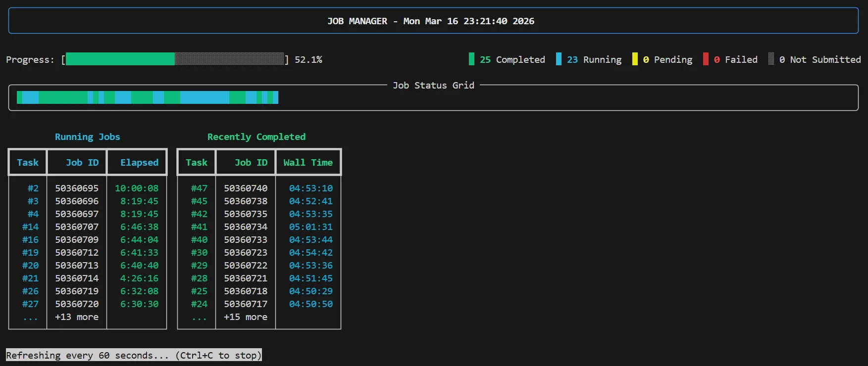Select job ID 50360720

coord(77,304)
